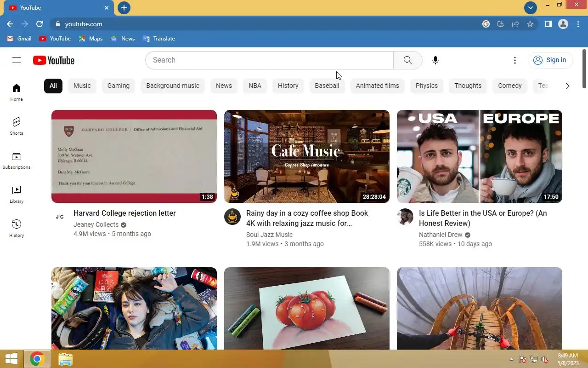The height and width of the screenshot is (368, 588).
Task: Select Animated films chip
Action: [378, 86]
